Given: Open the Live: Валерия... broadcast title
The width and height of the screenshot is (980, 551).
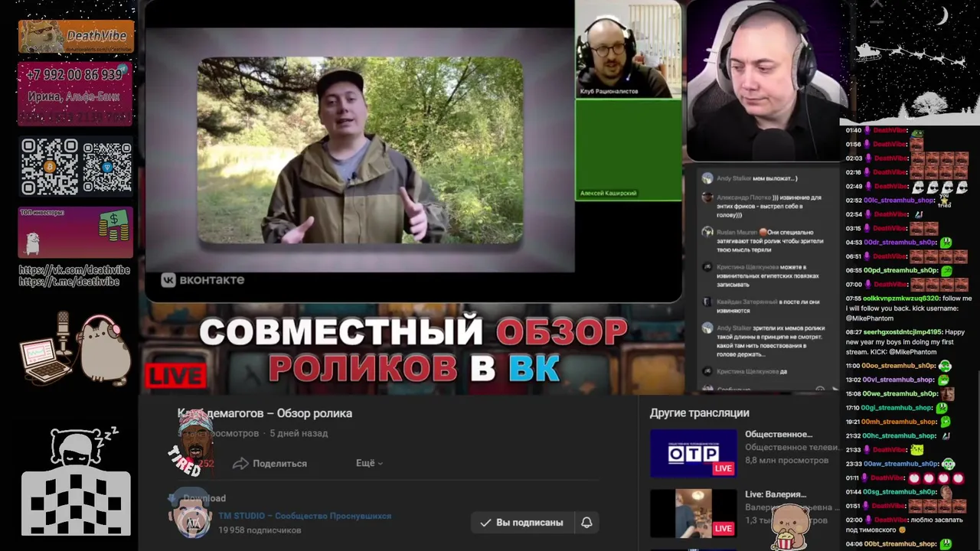Looking at the screenshot, I should (776, 494).
